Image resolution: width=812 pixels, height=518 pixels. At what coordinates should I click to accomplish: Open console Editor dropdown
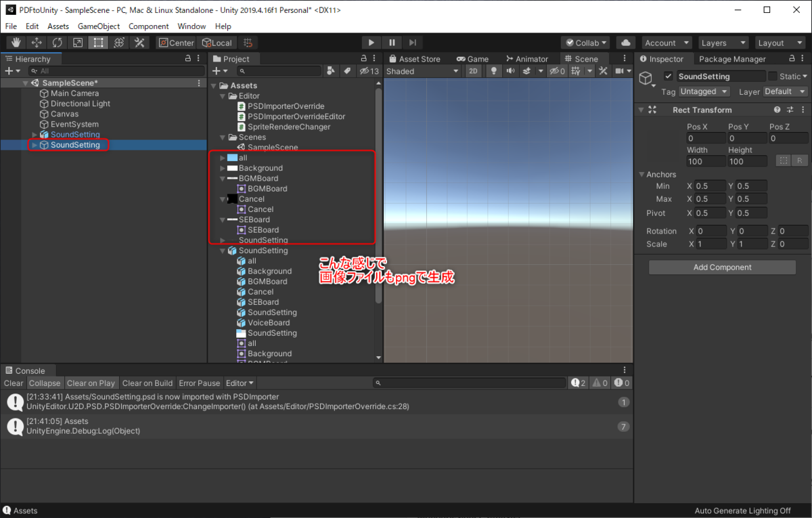[240, 383]
